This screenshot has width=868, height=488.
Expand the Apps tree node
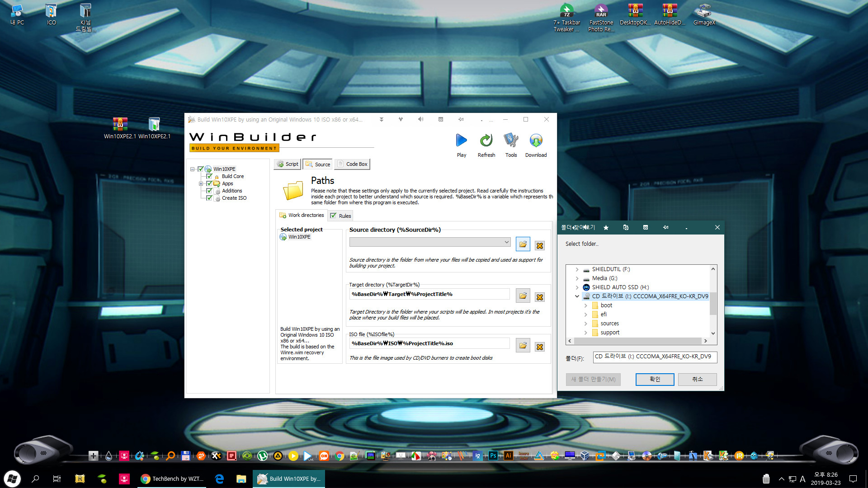coord(201,183)
